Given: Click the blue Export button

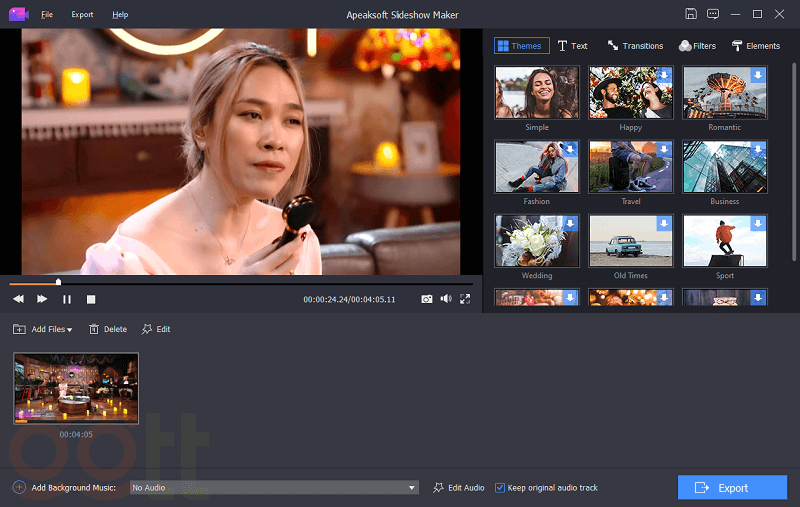Looking at the screenshot, I should pos(732,488).
